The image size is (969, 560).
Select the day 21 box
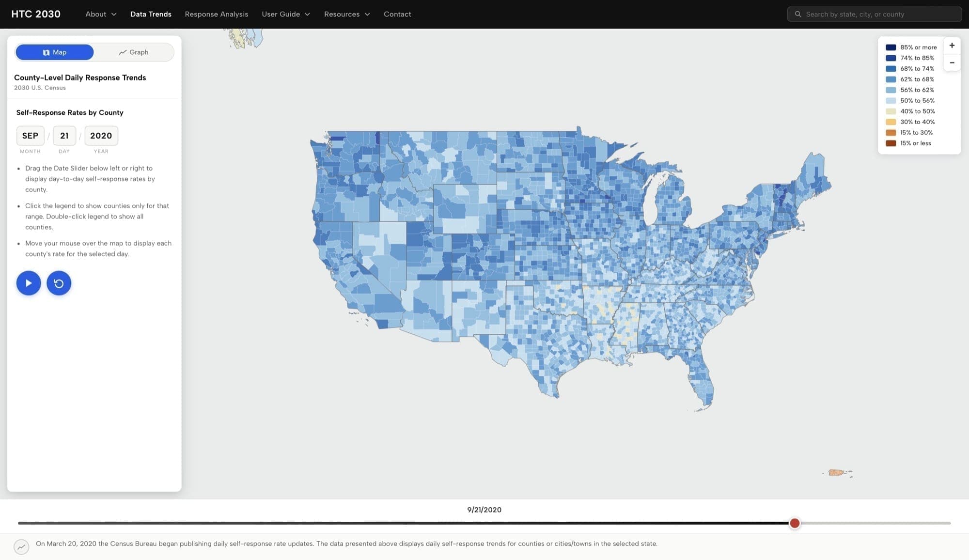64,136
